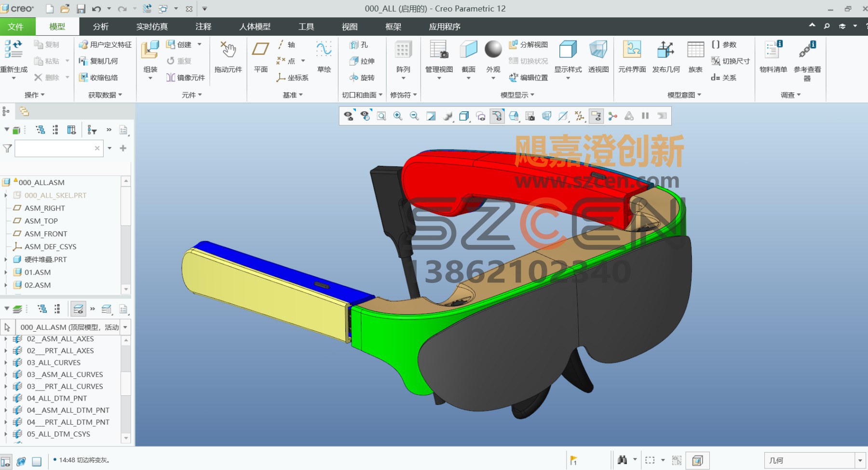Toggle Exploded View (分解视图)
Image resolution: width=868 pixels, height=470 pixels.
click(529, 45)
